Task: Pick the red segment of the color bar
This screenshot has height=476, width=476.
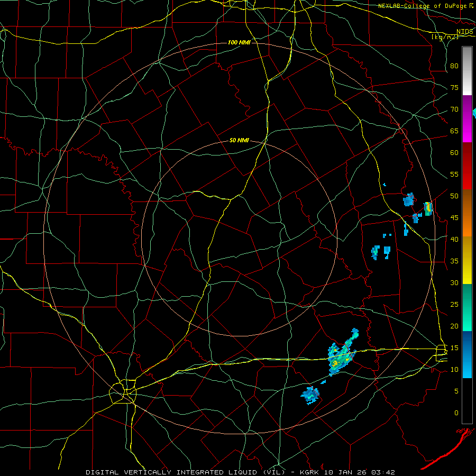Action: tap(467, 166)
